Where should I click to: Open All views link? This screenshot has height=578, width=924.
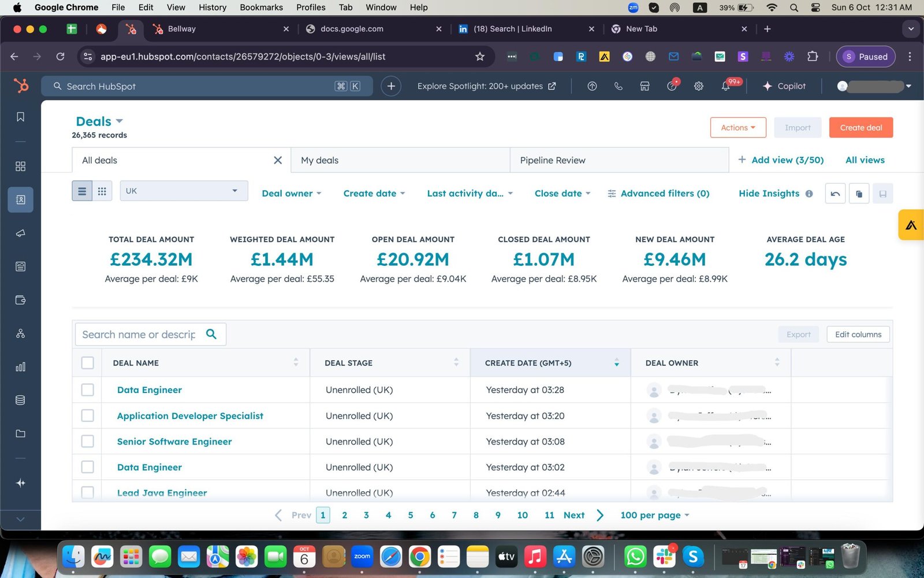tap(865, 160)
